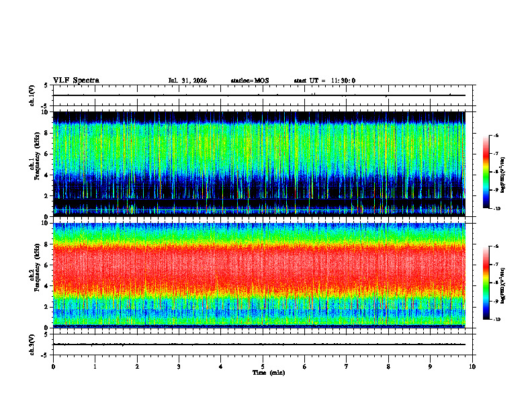The height and width of the screenshot is (411, 532).
Task: Click the ch.3 voltage waveform trace
Action: (259, 345)
